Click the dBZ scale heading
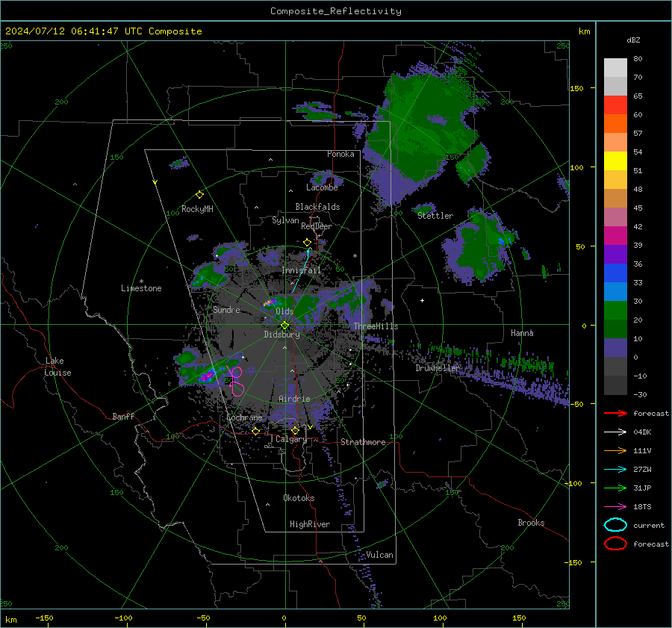672x628 pixels. tap(633, 40)
